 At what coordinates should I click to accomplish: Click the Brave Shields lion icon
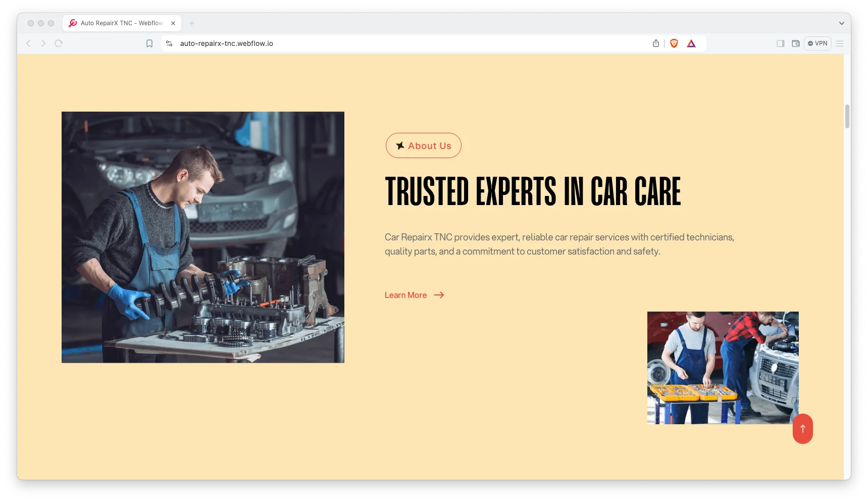pyautogui.click(x=674, y=43)
